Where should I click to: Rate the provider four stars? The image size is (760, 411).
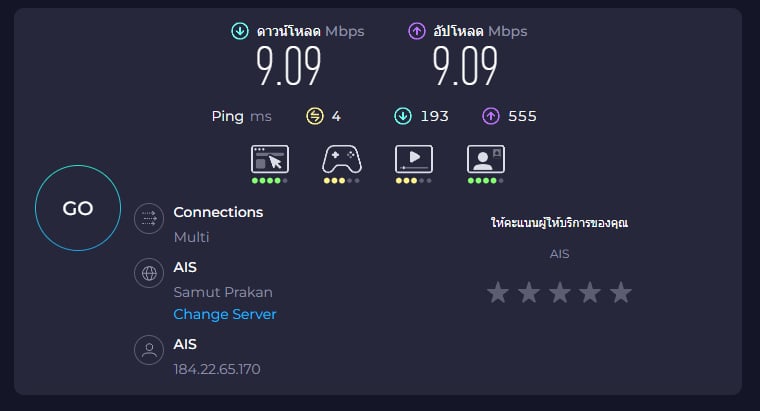(590, 292)
